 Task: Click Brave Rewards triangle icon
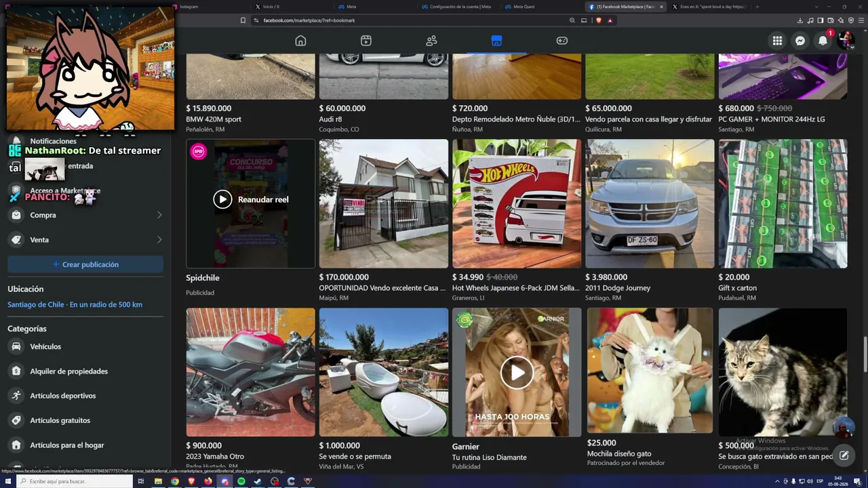(x=610, y=20)
